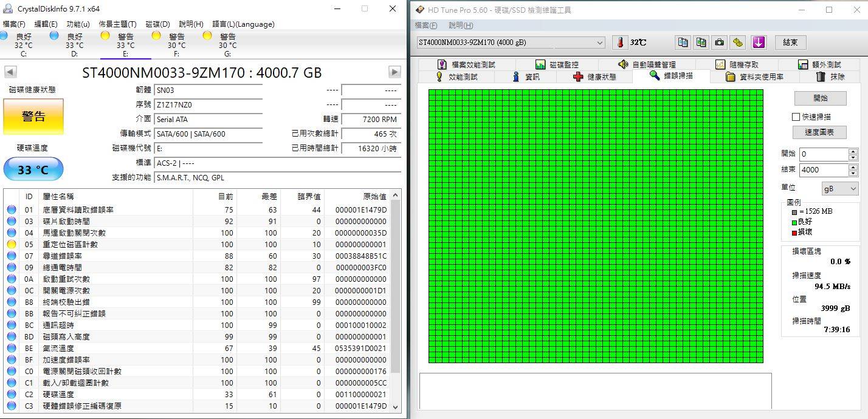The height and width of the screenshot is (419, 868).
Task: Click the purple download arrow icon
Action: click(758, 43)
